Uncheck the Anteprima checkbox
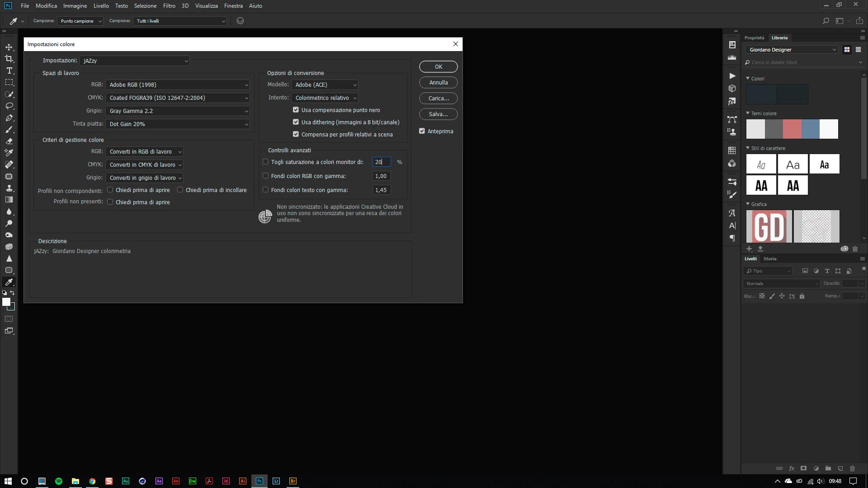Screen dimensions: 868x488 click(422, 131)
